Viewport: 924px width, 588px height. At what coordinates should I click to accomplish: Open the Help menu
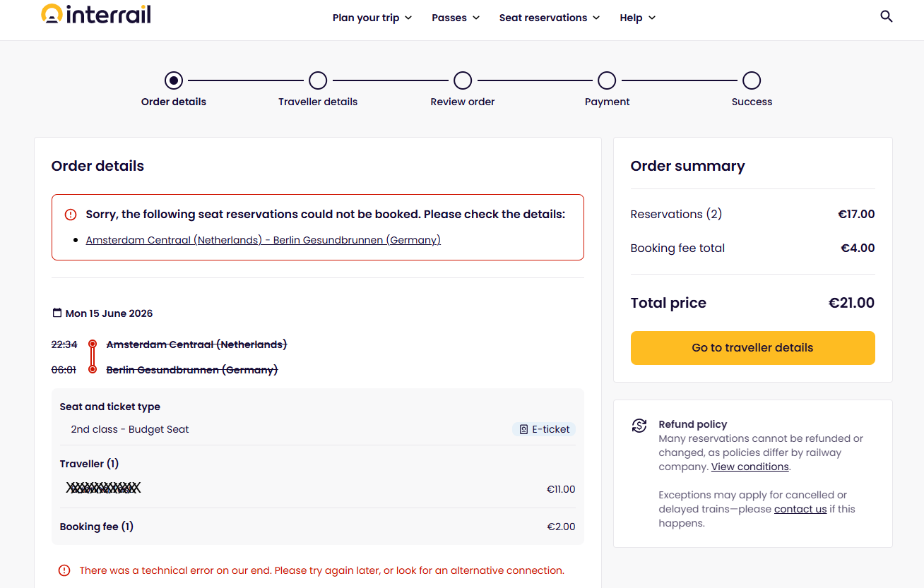[638, 18]
